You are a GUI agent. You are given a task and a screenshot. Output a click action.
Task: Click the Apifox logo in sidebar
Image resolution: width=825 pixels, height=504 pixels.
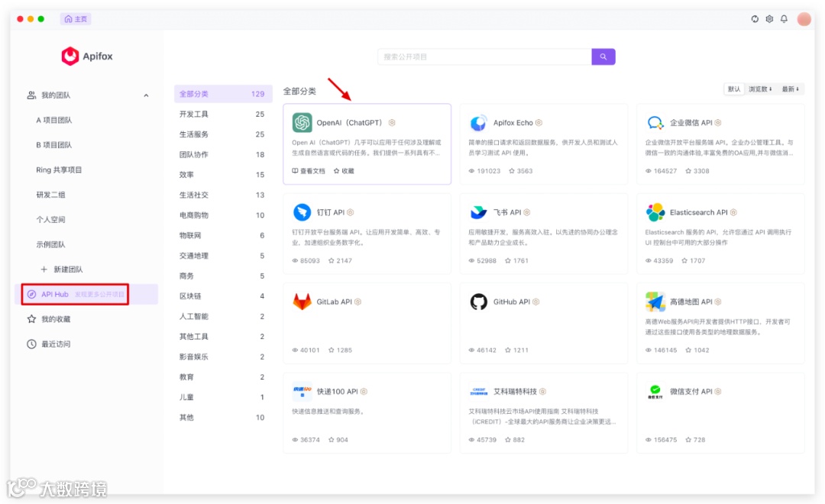click(87, 56)
